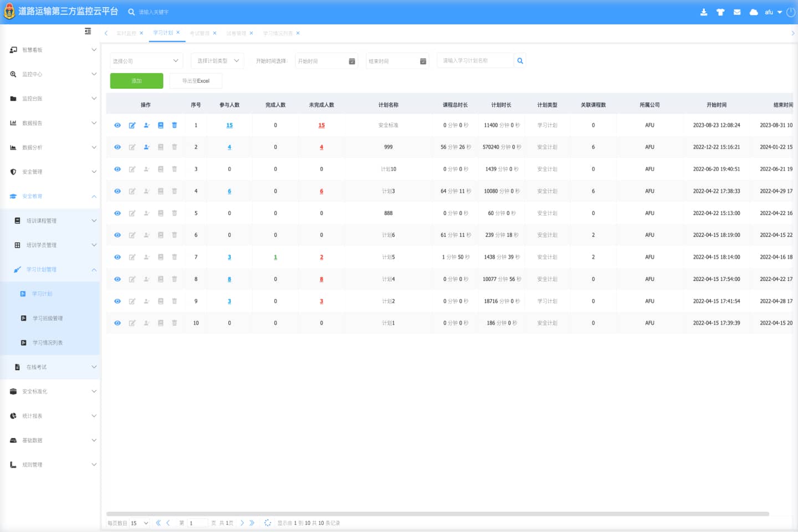Switch to the 试卷管理 tab

236,33
